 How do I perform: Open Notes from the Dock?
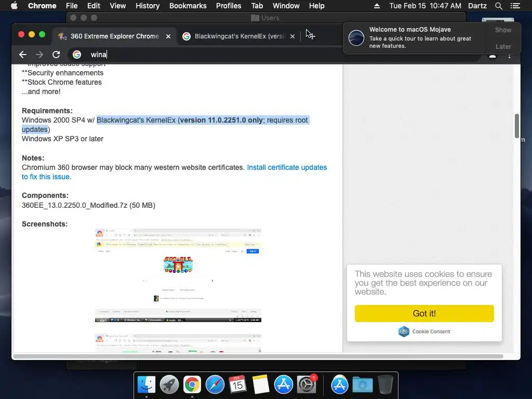tap(261, 385)
